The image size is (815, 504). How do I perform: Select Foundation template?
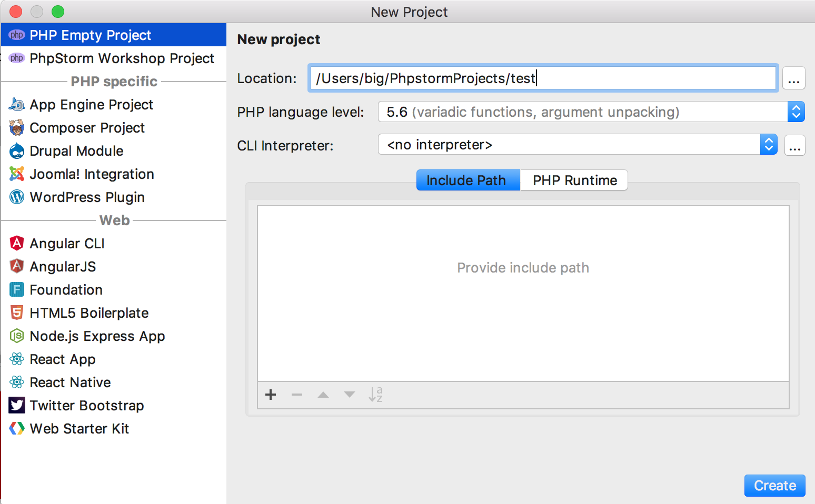[x=114, y=289]
